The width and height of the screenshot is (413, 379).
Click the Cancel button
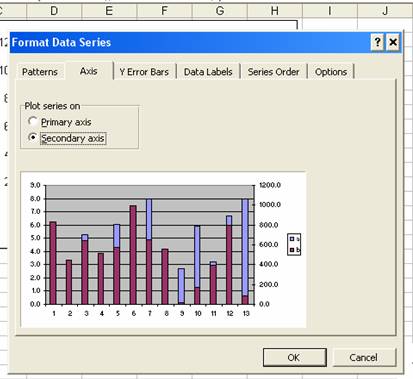point(363,358)
